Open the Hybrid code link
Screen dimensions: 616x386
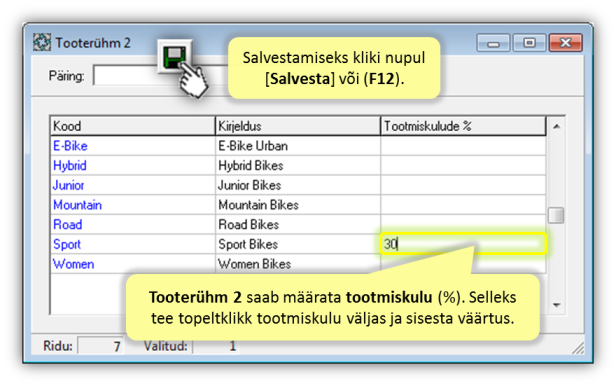(70, 166)
